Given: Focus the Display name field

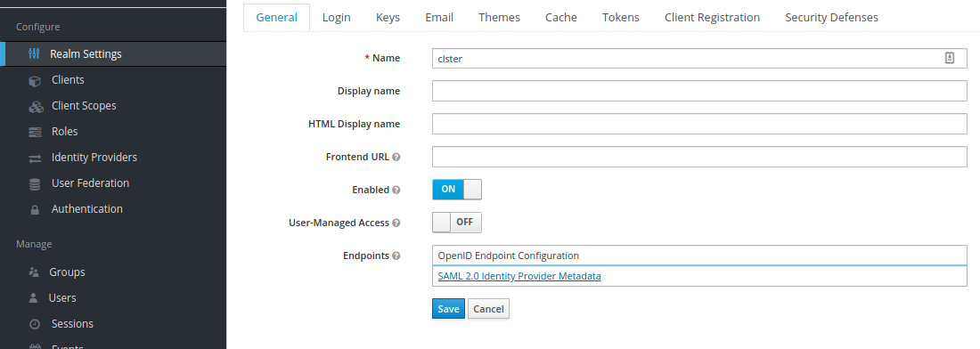Looking at the screenshot, I should tap(699, 91).
